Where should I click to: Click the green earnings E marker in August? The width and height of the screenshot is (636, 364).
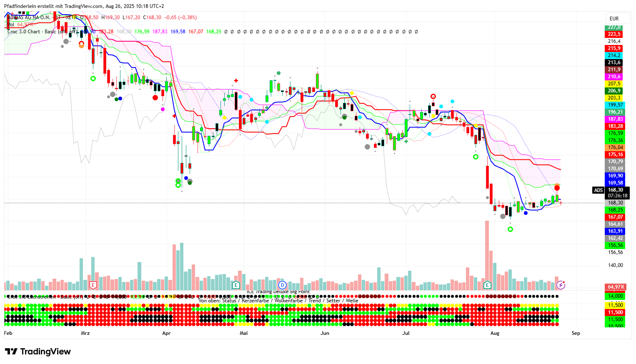[x=487, y=285]
